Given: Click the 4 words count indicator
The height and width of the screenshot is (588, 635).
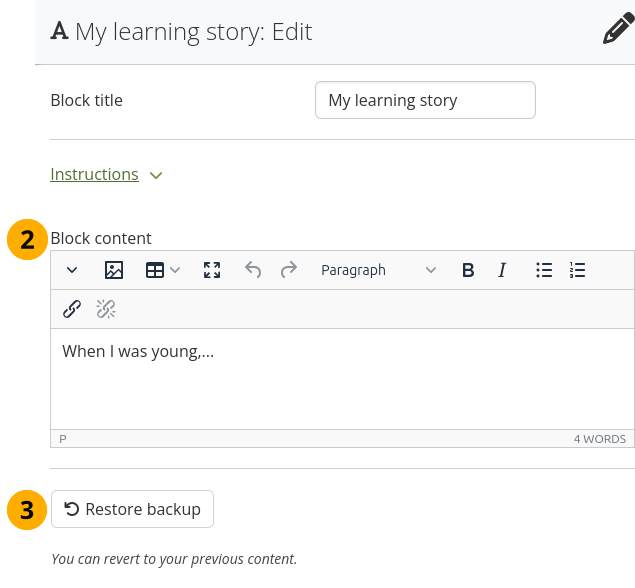Looking at the screenshot, I should point(599,439).
